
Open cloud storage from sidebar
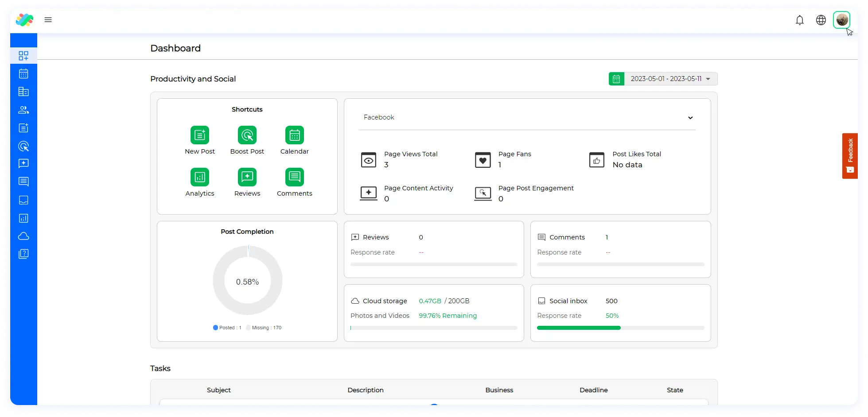coord(23,236)
